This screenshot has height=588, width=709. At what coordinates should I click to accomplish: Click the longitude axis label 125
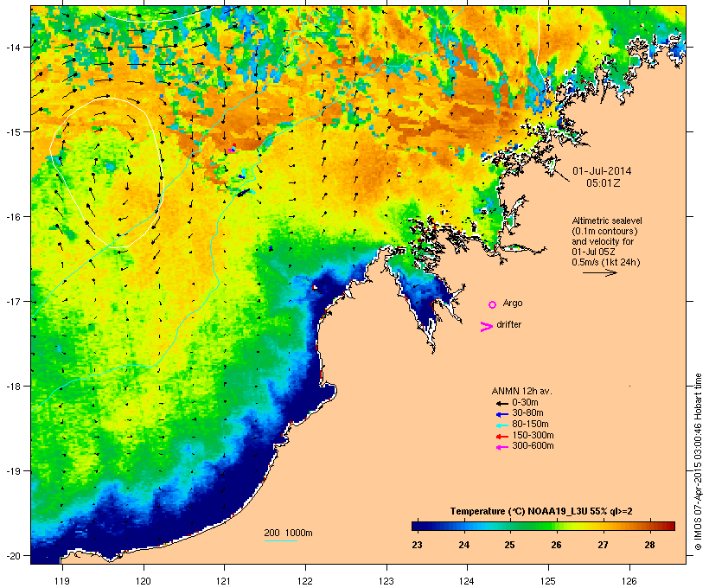(x=548, y=581)
